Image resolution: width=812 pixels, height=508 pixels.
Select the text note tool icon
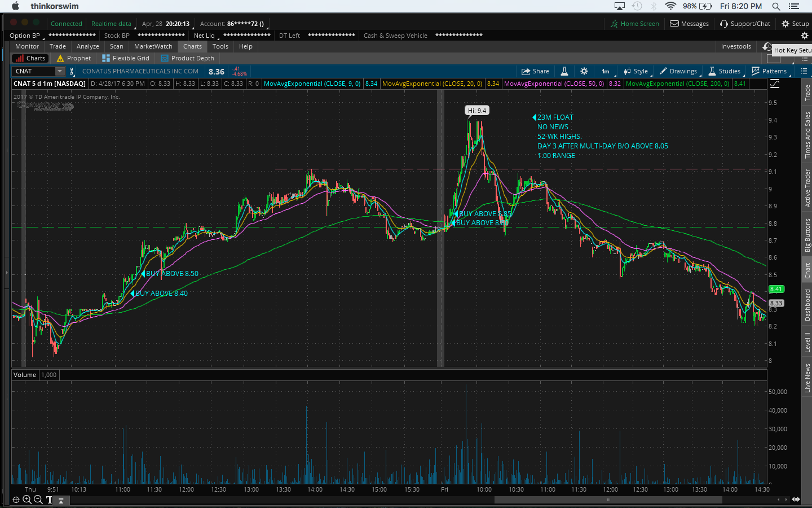click(x=49, y=500)
